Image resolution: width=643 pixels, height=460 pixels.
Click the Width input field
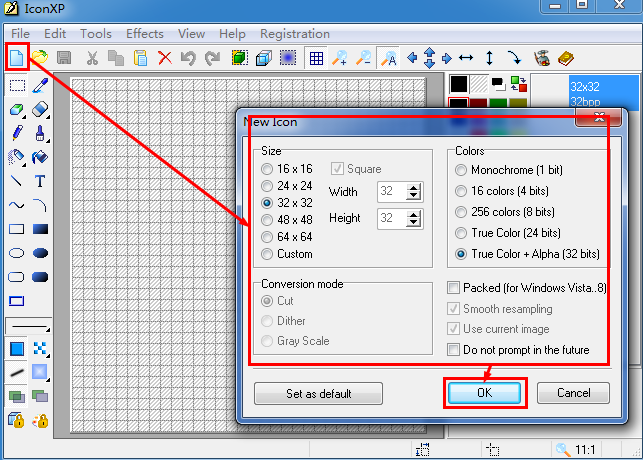click(392, 191)
